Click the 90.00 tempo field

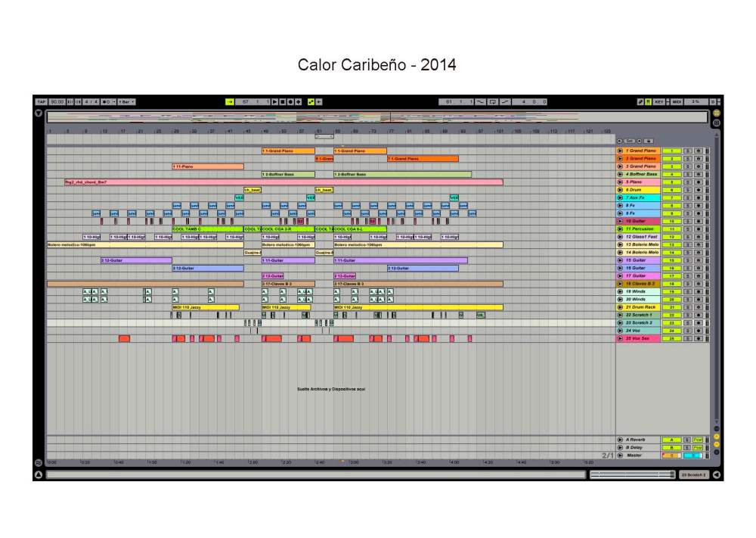tap(57, 101)
